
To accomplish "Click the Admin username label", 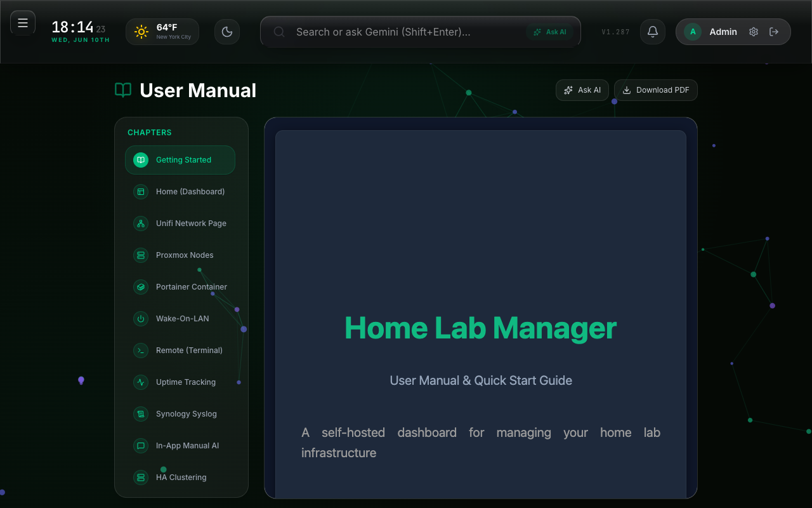I will coord(723,32).
